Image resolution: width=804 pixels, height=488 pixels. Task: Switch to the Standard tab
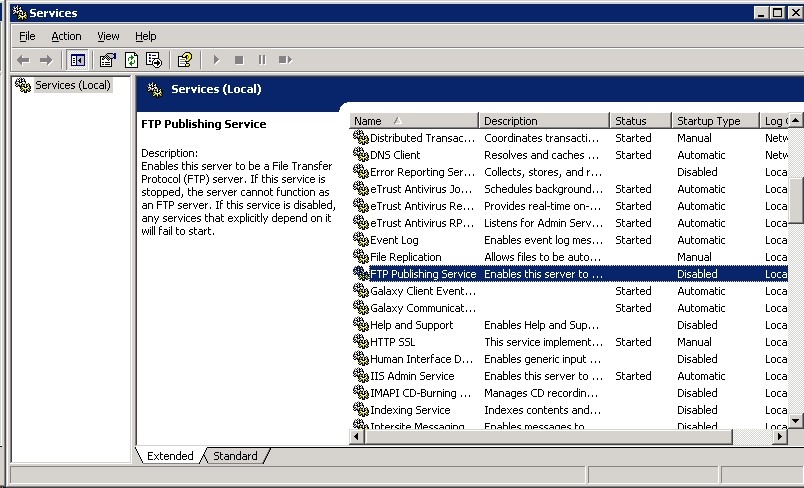click(235, 456)
